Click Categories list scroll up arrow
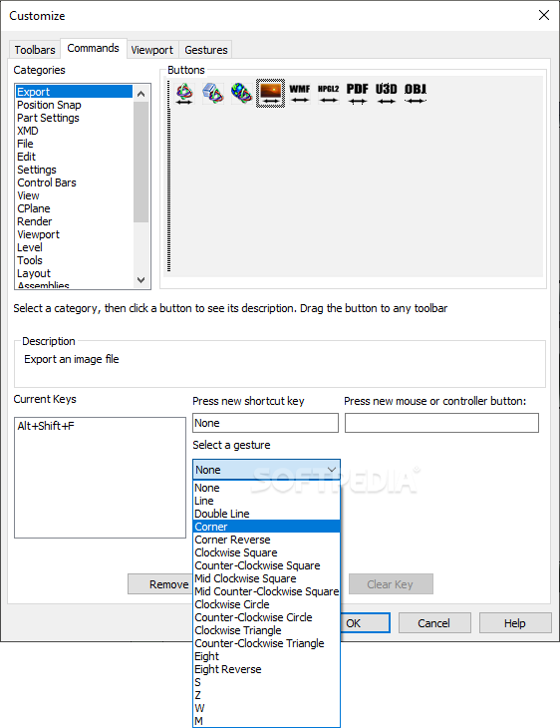 point(141,94)
